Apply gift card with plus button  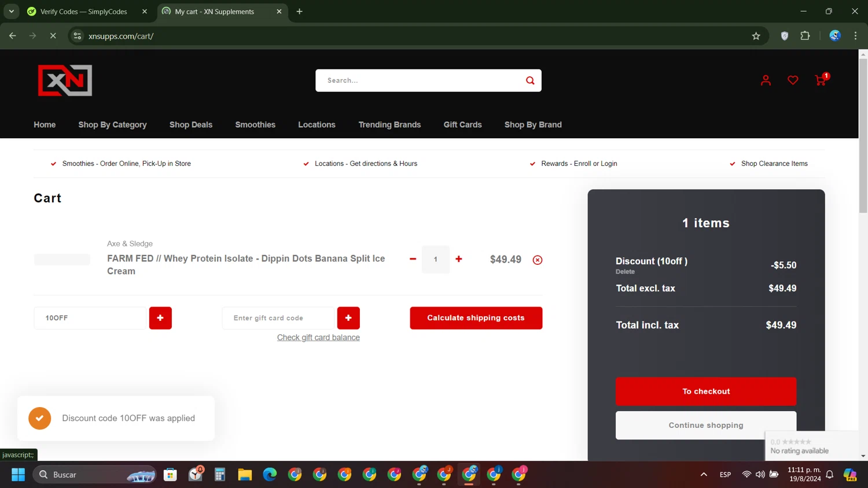point(348,318)
